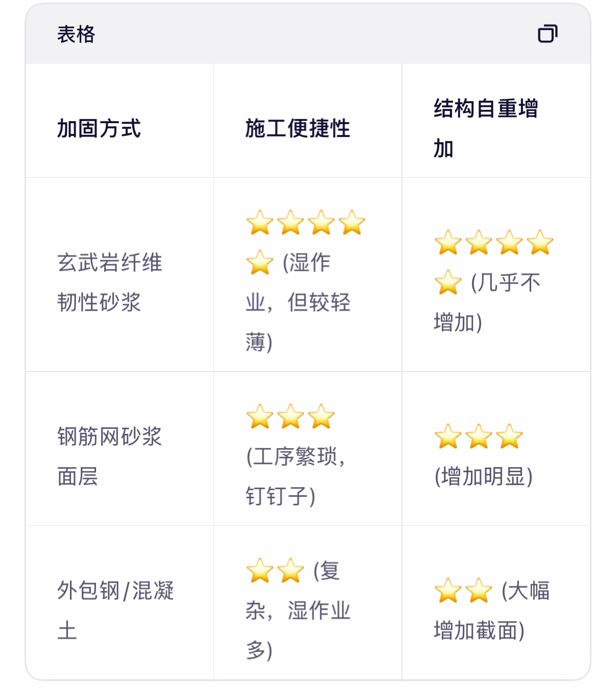616x693 pixels.
Task: Click the two stars beside "(复"
Action: (275, 571)
